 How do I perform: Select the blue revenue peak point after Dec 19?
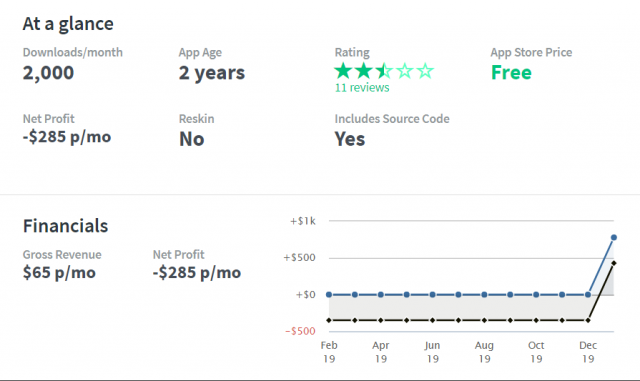613,237
